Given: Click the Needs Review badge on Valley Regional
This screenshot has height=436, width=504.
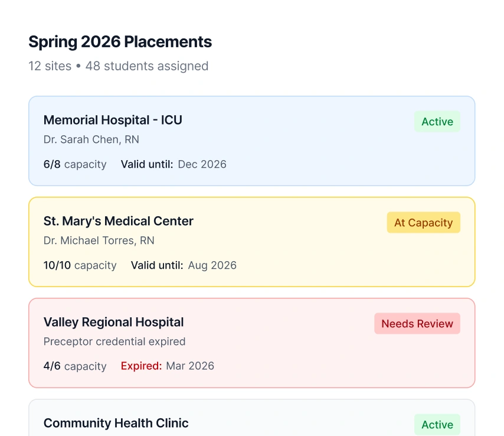Looking at the screenshot, I should tap(417, 324).
